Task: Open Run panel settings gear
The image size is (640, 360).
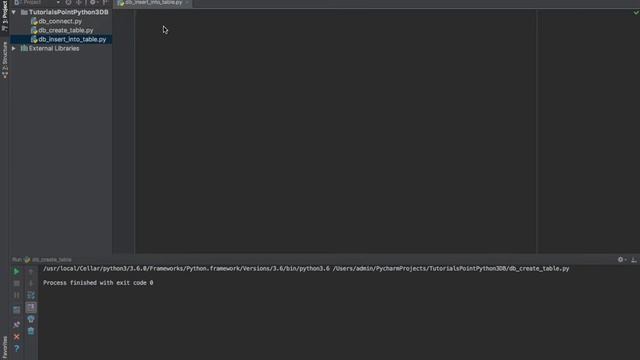Action: coord(620,260)
